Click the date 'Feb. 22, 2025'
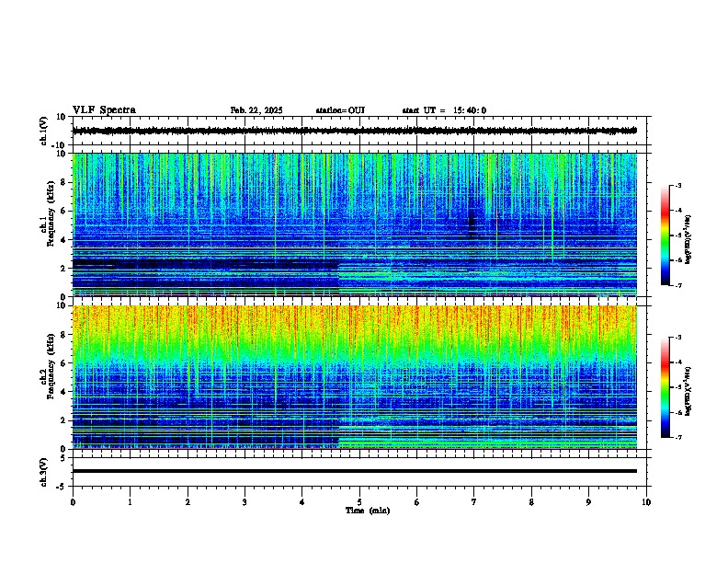728x563 pixels. pyautogui.click(x=256, y=110)
